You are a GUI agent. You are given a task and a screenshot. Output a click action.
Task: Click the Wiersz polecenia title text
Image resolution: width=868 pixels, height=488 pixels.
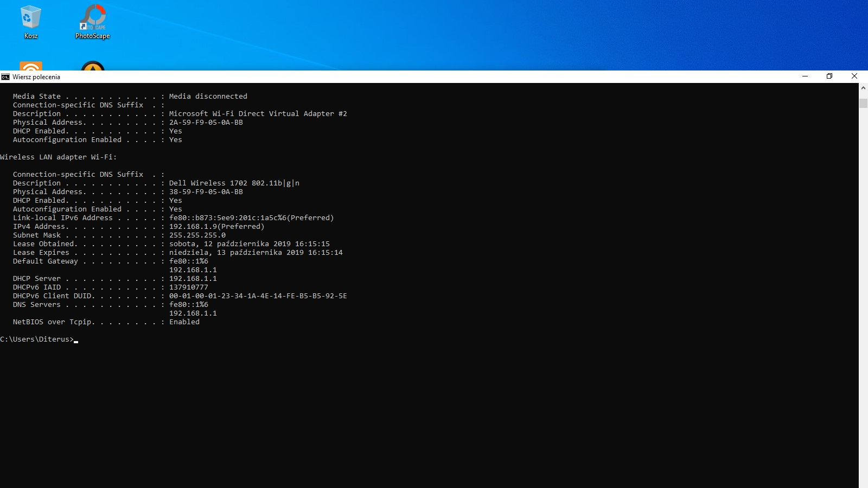[x=36, y=77]
